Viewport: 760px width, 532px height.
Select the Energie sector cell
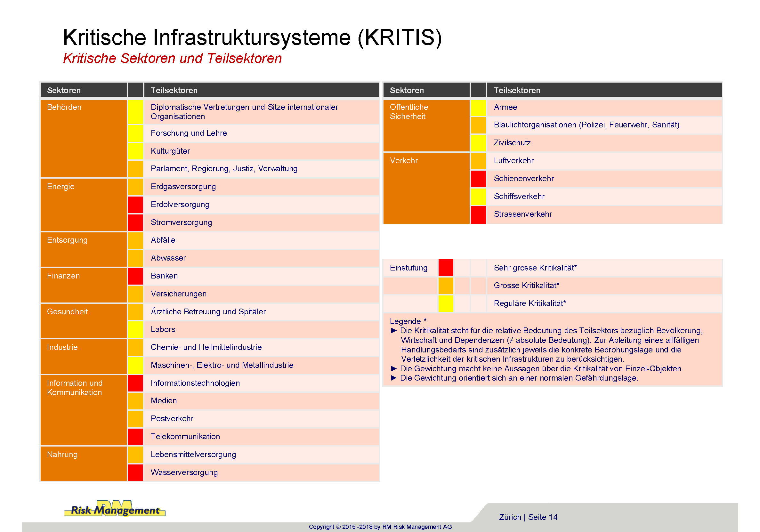[x=84, y=204]
